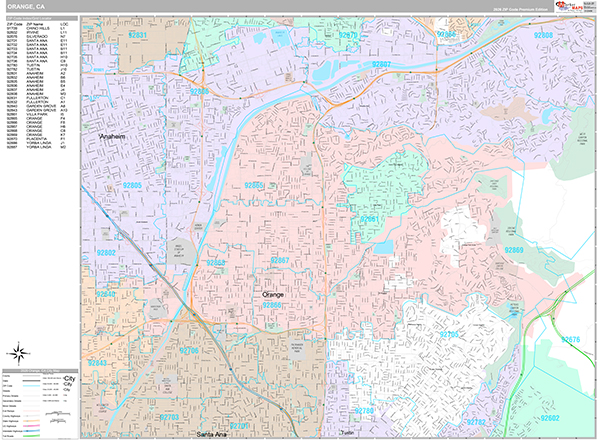Image resolution: width=600 pixels, height=440 pixels.
Task: Select the 92703 ZIP label
Action: [169, 417]
